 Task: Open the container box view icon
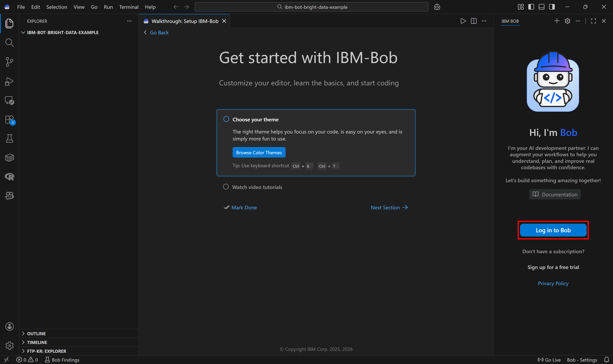click(9, 158)
